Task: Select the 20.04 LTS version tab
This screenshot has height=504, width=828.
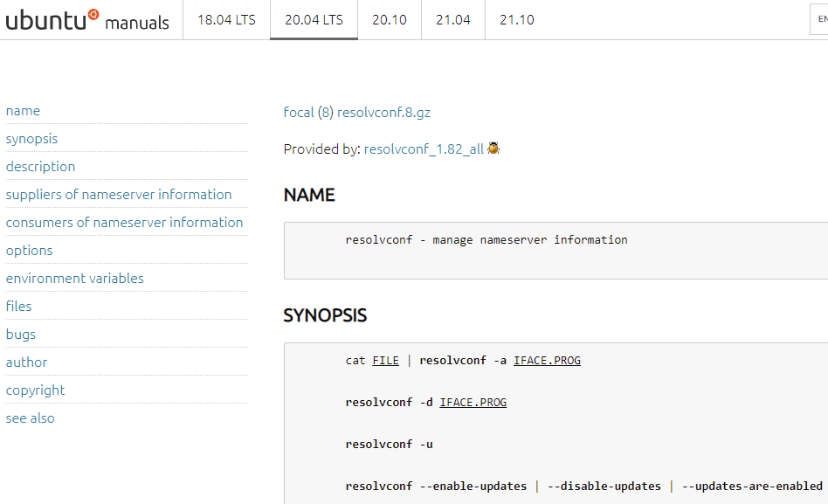Action: click(x=314, y=20)
